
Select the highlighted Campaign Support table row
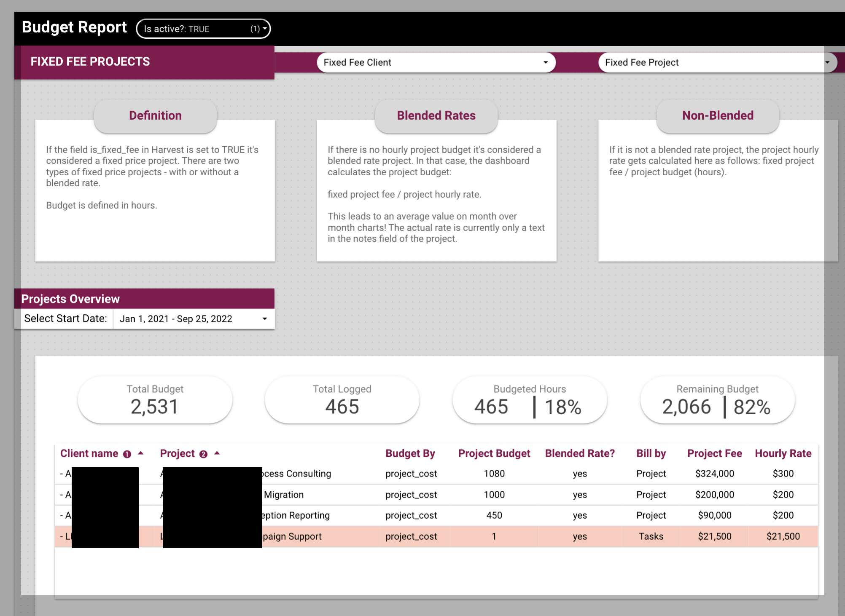coord(422,536)
